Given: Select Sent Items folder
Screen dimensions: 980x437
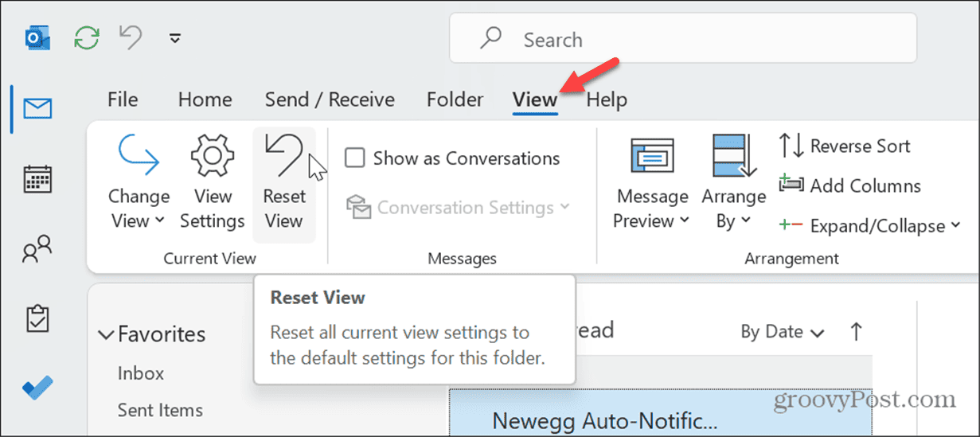Looking at the screenshot, I should click(160, 410).
